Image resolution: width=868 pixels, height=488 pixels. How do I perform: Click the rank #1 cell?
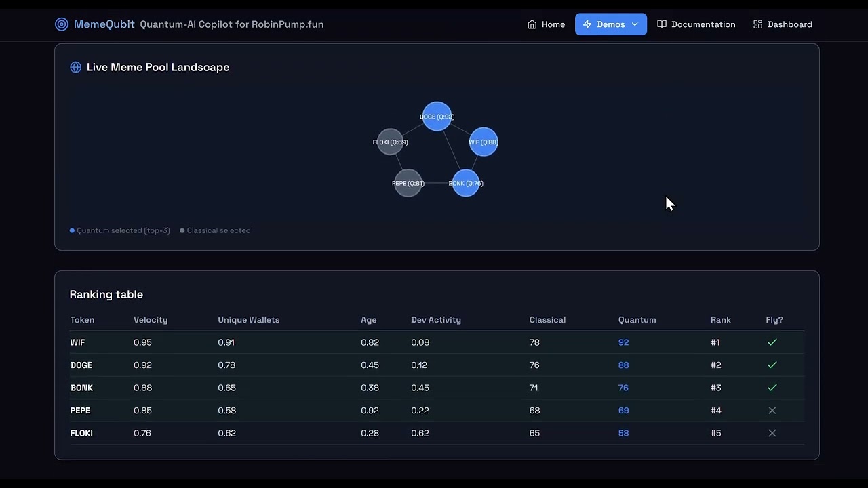[715, 342]
